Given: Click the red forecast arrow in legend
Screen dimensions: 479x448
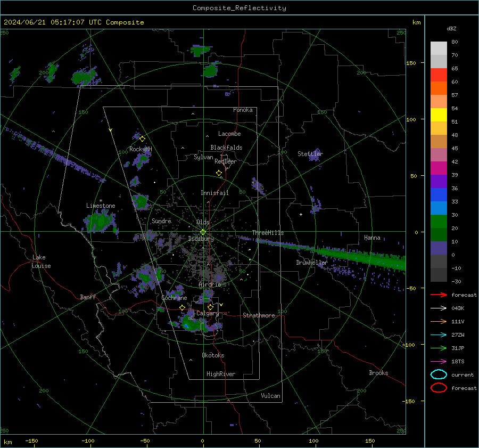Looking at the screenshot, I should pos(439,295).
